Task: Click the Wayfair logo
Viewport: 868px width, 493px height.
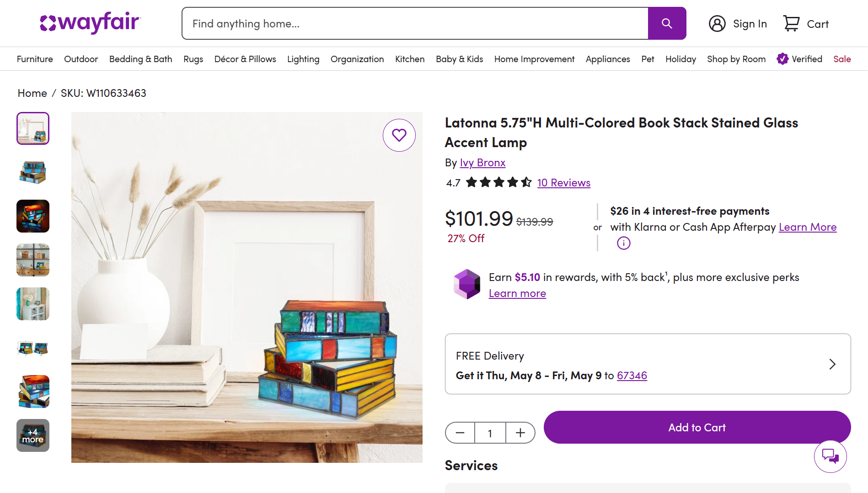Action: (x=90, y=23)
